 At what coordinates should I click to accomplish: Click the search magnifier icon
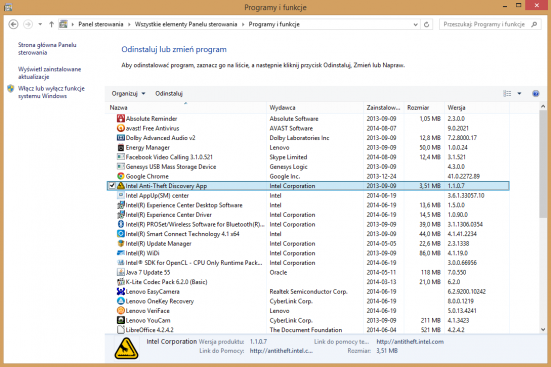[x=534, y=24]
